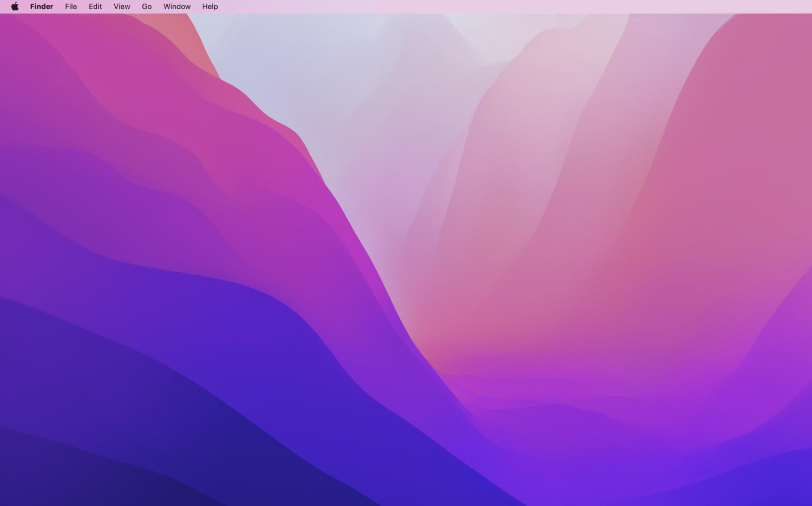
Task: Open the Finder application menu
Action: point(42,6)
